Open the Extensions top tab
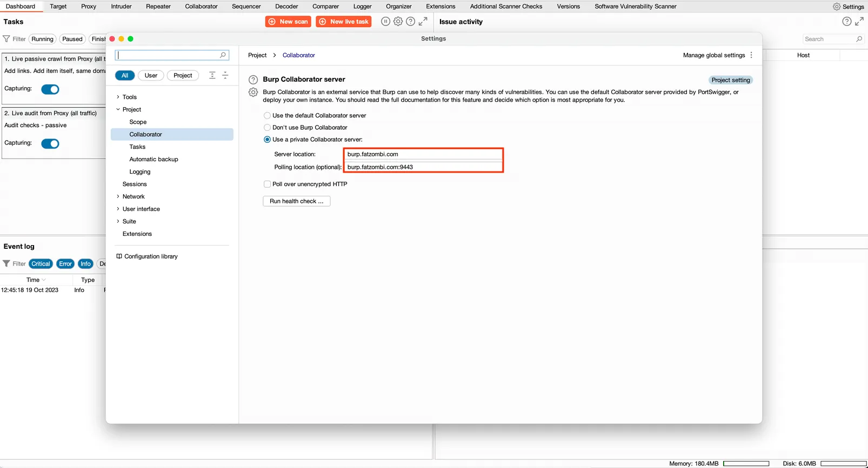The height and width of the screenshot is (468, 868). click(x=440, y=6)
